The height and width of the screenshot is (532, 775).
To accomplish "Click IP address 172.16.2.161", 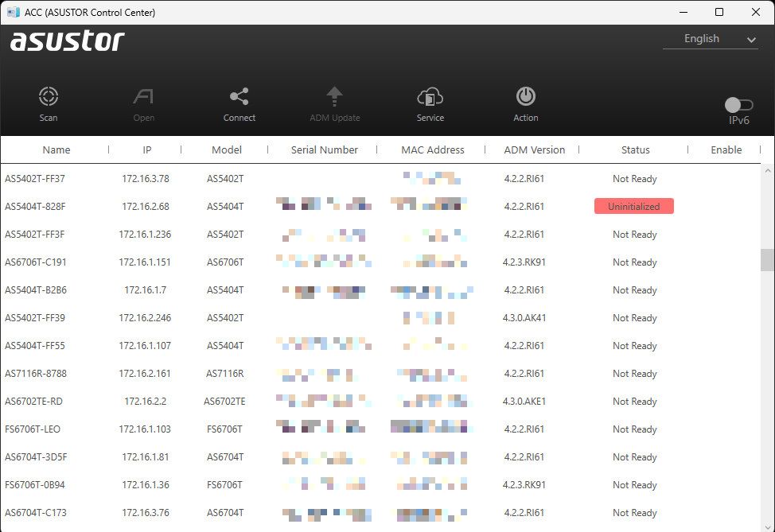I will [145, 374].
